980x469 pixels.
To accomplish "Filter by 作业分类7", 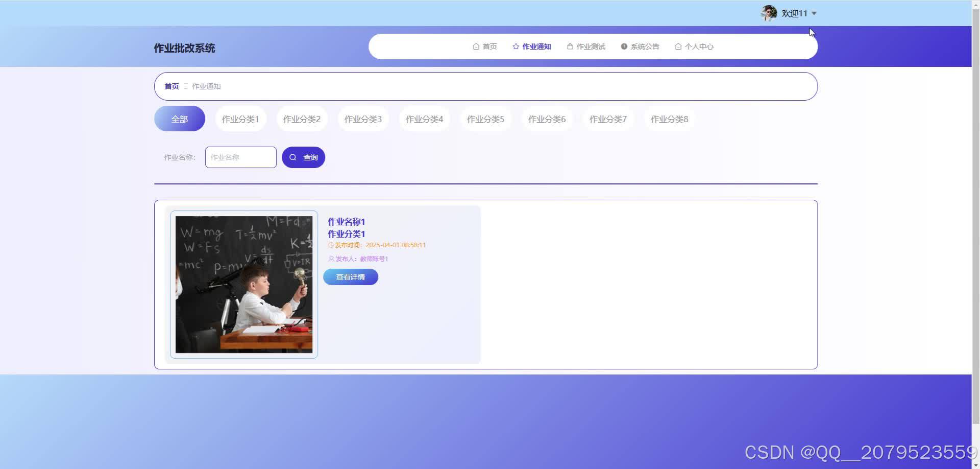I will (608, 119).
